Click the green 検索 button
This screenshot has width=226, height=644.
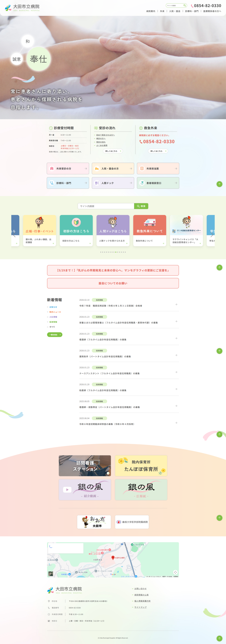pos(141,206)
